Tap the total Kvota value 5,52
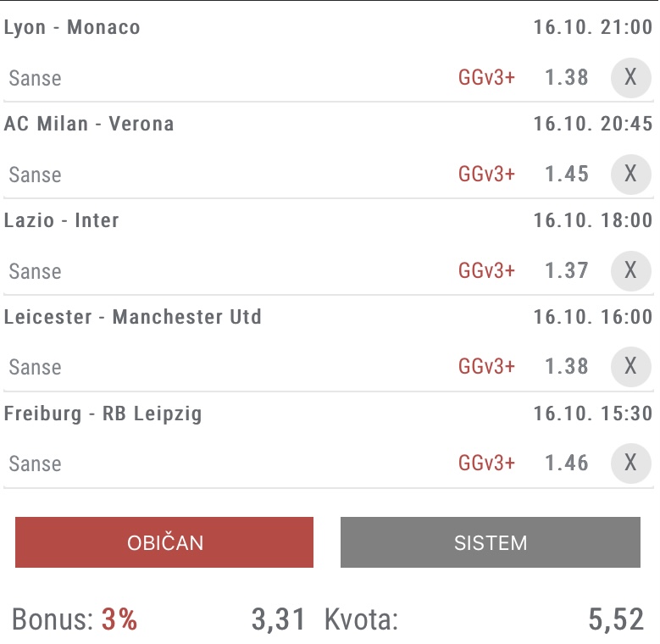The width and height of the screenshot is (660, 644). pos(616,619)
